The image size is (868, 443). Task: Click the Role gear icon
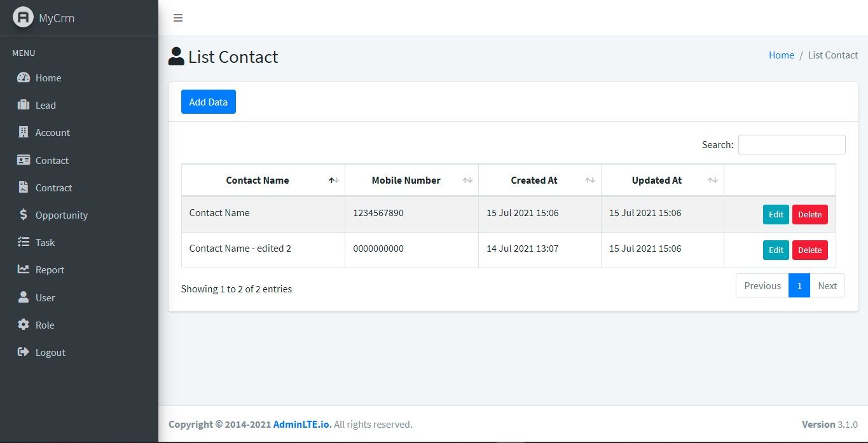(x=24, y=325)
